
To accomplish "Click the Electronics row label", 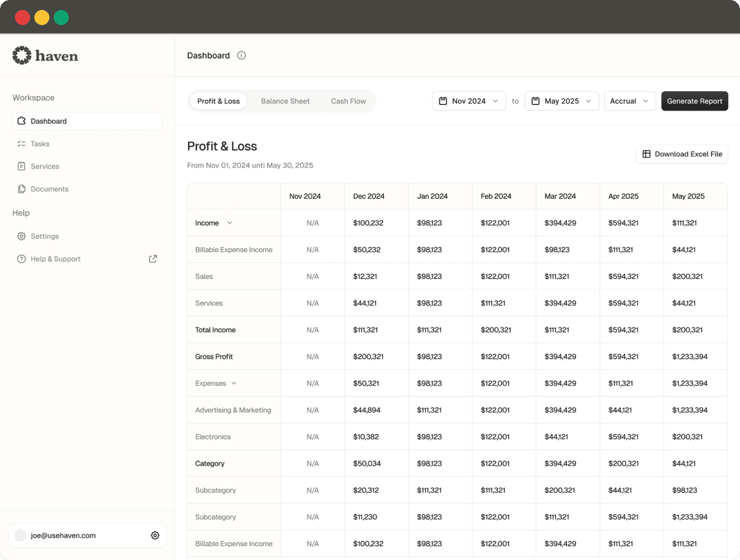I will click(x=213, y=436).
